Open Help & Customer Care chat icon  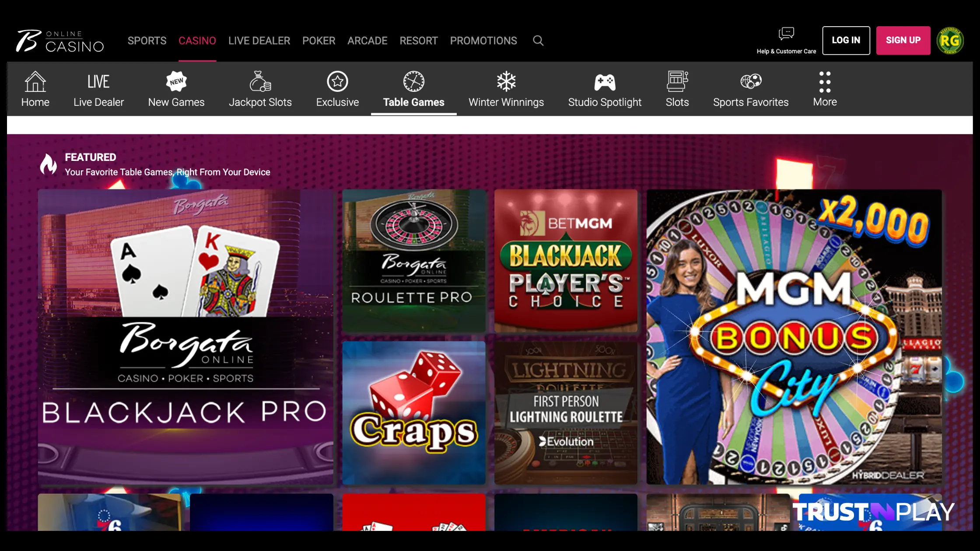(x=786, y=34)
